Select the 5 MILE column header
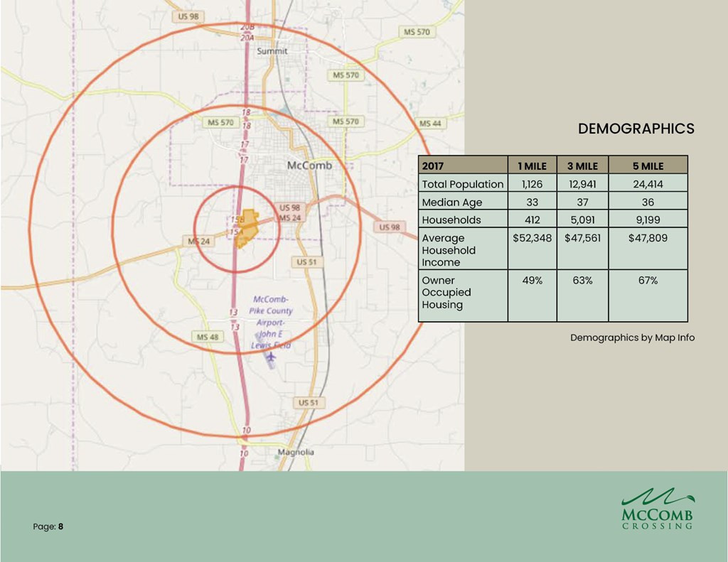The image size is (728, 562). coord(648,166)
